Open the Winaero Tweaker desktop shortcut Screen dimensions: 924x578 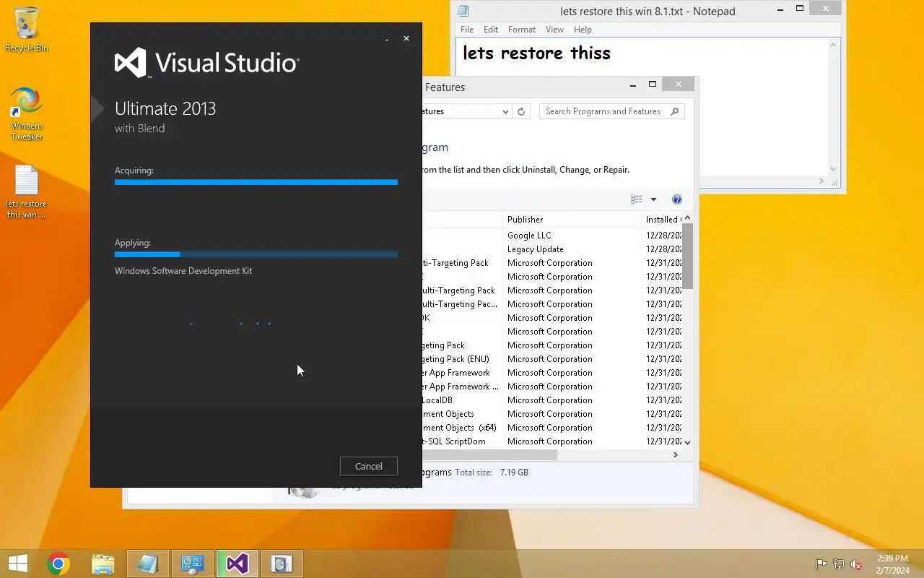tap(27, 113)
